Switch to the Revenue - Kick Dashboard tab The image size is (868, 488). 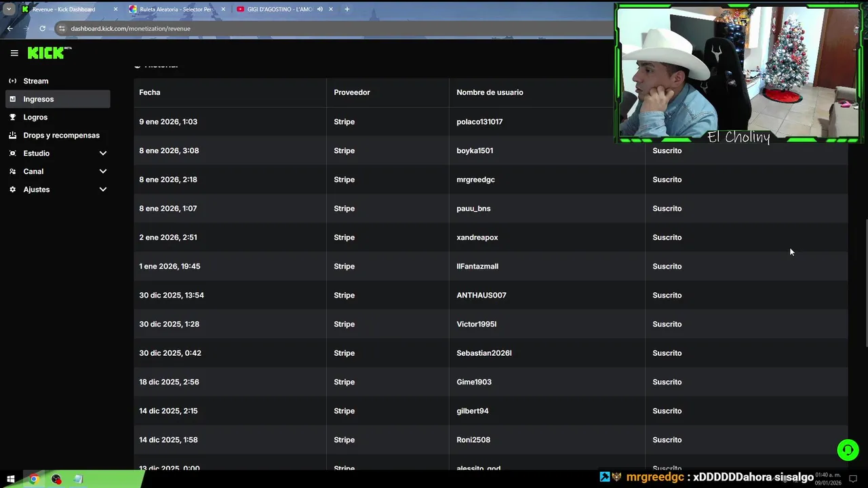[x=70, y=9]
